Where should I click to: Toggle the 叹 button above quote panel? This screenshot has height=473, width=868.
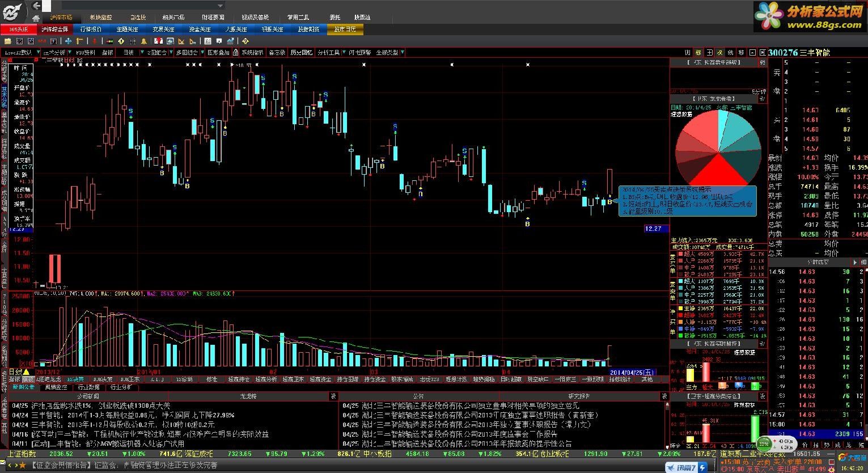[720, 52]
